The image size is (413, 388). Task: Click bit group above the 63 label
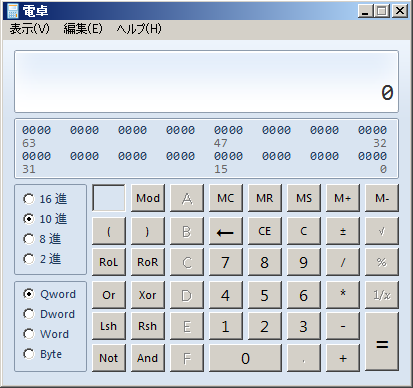tap(36, 130)
